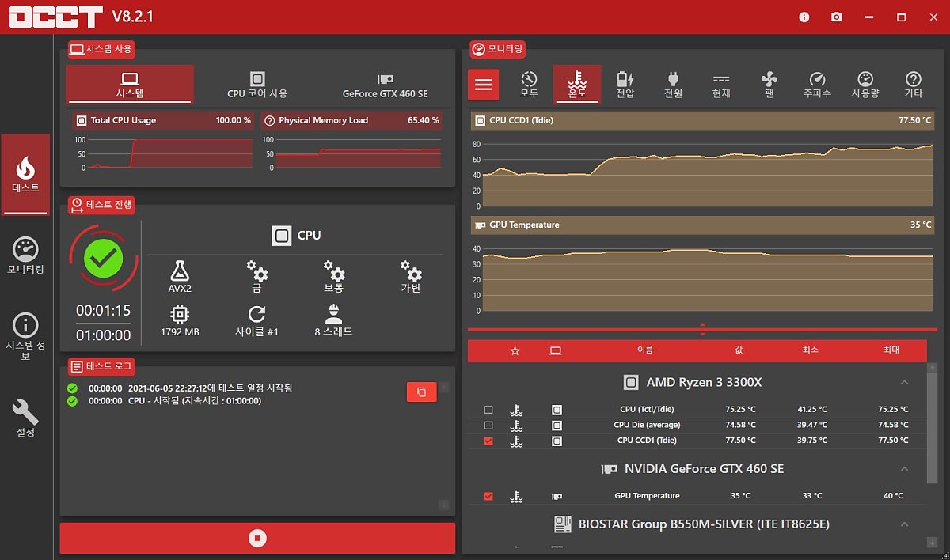950x560 pixels.
Task: Click the 보통 mode gear icon
Action: (x=333, y=271)
